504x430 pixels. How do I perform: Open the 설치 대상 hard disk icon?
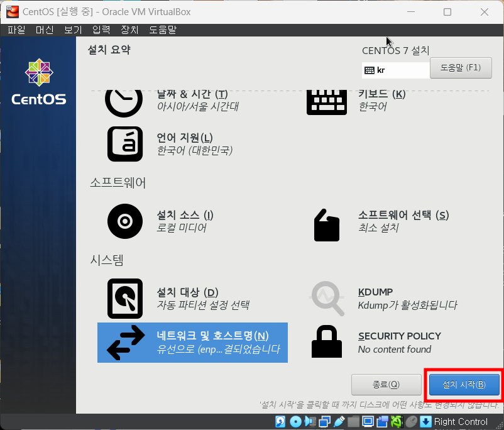(x=125, y=299)
